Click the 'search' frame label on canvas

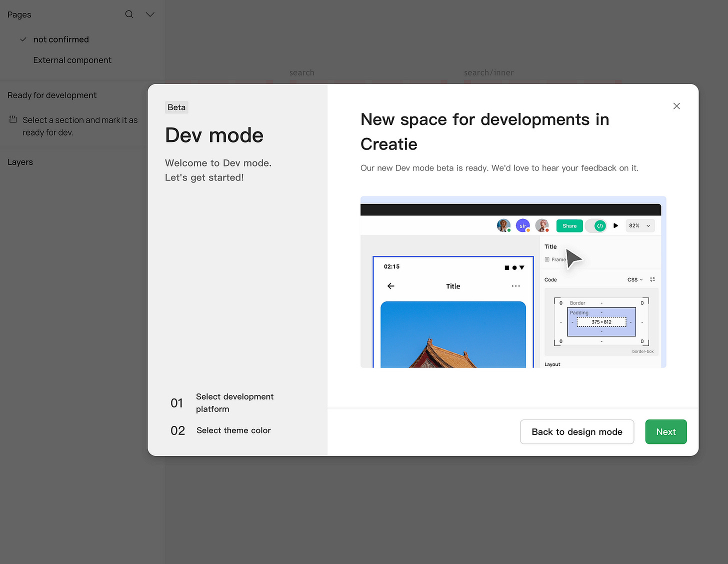[x=302, y=72]
